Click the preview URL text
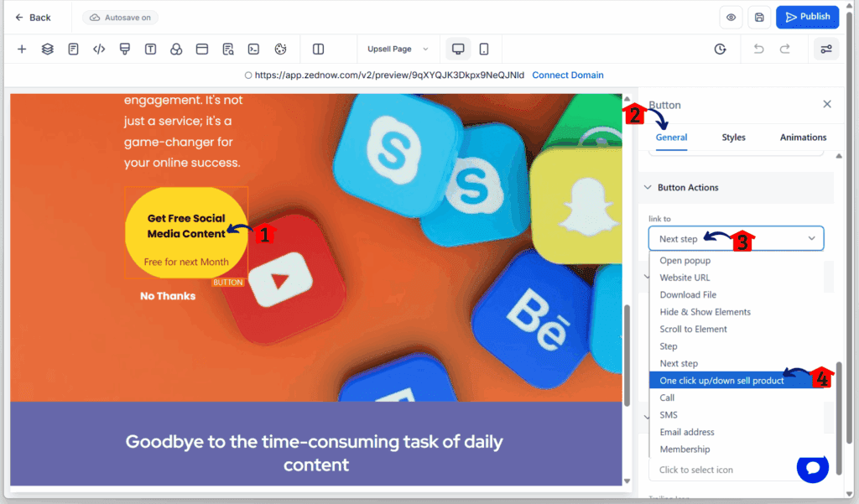 [x=389, y=75]
